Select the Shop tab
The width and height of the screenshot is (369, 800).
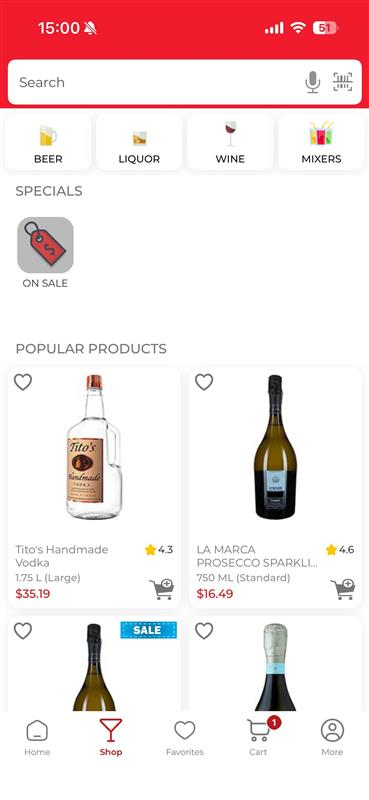pyautogui.click(x=111, y=737)
